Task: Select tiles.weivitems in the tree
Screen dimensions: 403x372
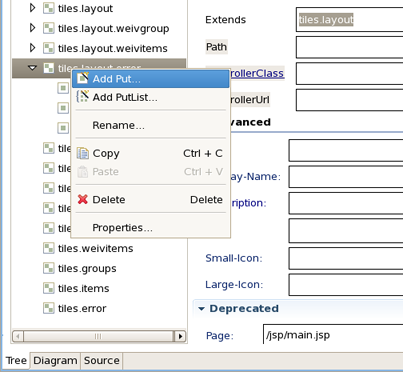Action: click(x=95, y=248)
